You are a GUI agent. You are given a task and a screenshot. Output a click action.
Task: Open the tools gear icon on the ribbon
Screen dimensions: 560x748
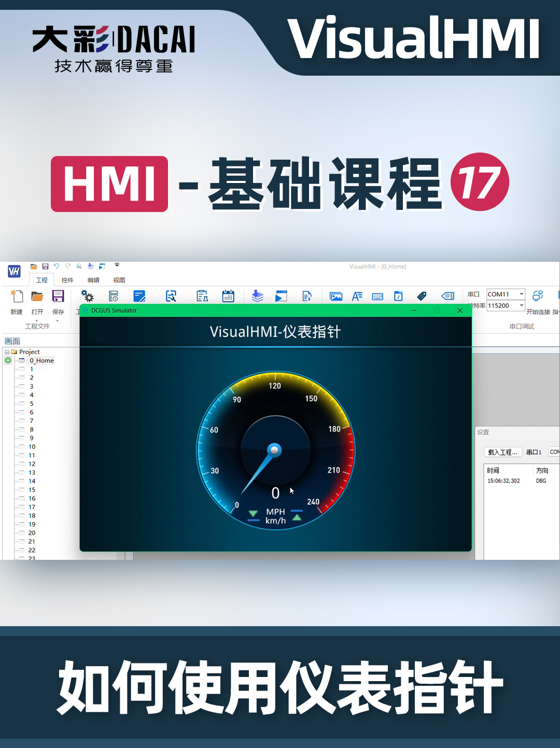point(87,295)
